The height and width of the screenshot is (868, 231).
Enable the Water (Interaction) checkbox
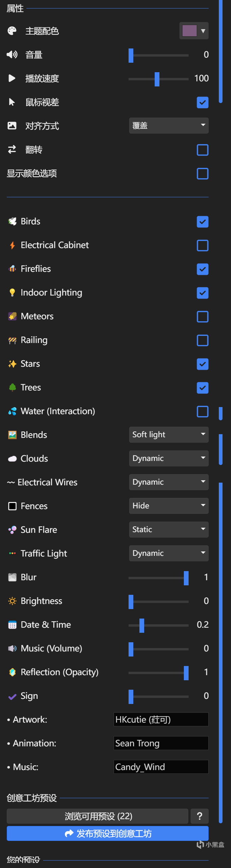pyautogui.click(x=203, y=411)
